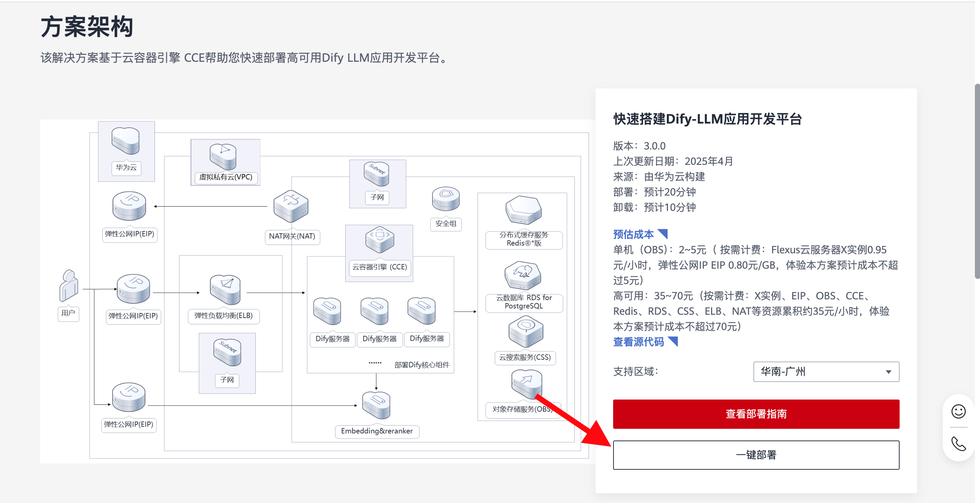Click the 部署Dify核心组件 label
The height and width of the screenshot is (503, 980).
click(x=422, y=365)
